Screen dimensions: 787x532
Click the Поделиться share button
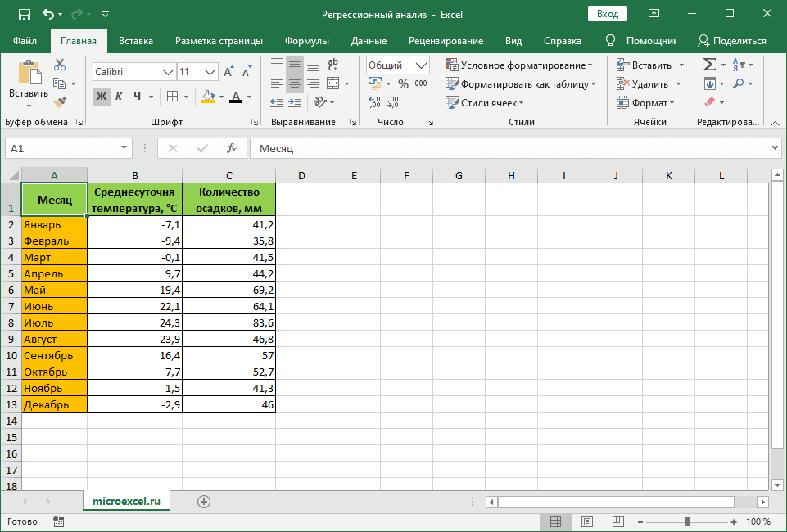732,41
